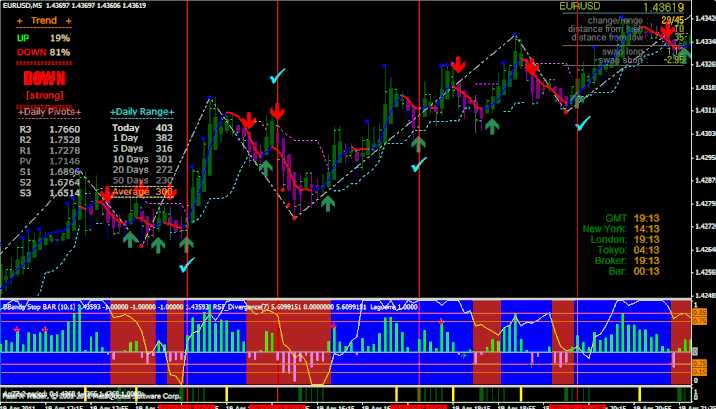
Task: Click the red down arrow beside the EURUSD price panel
Action: [662, 30]
